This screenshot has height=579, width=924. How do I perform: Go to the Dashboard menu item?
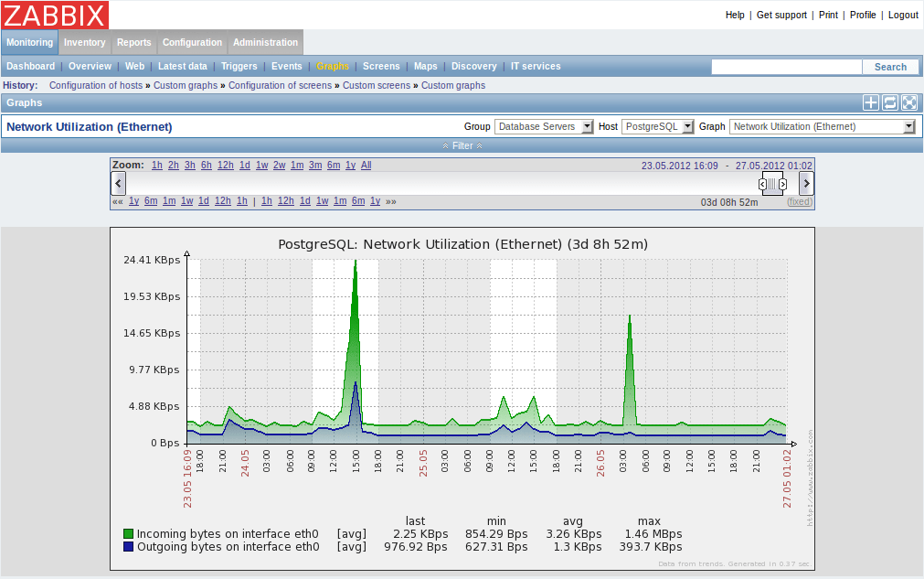(30, 66)
